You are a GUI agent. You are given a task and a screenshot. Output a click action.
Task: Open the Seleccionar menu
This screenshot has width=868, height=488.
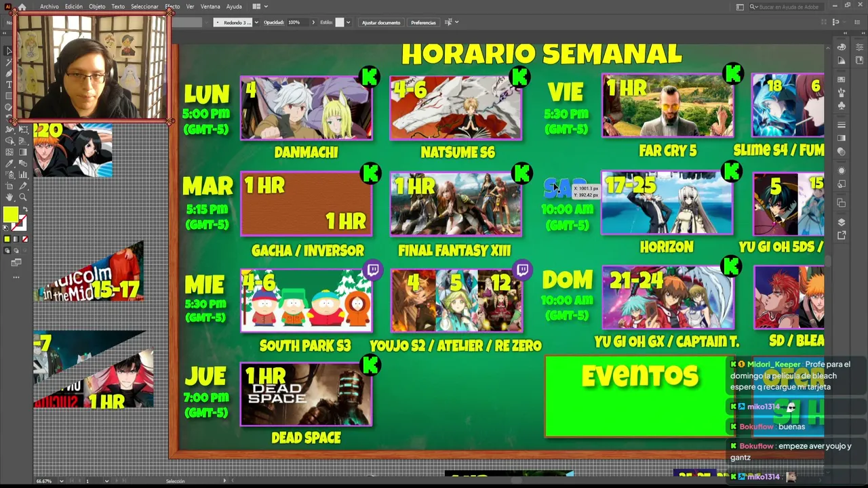pos(144,7)
